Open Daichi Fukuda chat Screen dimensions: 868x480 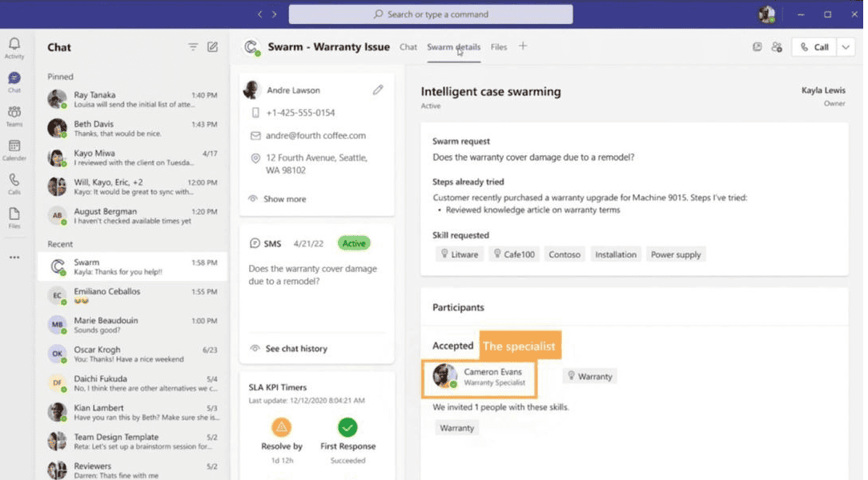tap(132, 383)
